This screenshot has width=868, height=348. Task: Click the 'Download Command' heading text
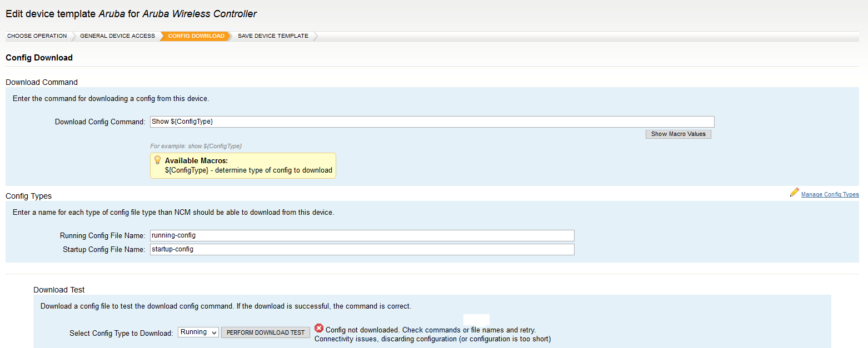pyautogui.click(x=42, y=82)
